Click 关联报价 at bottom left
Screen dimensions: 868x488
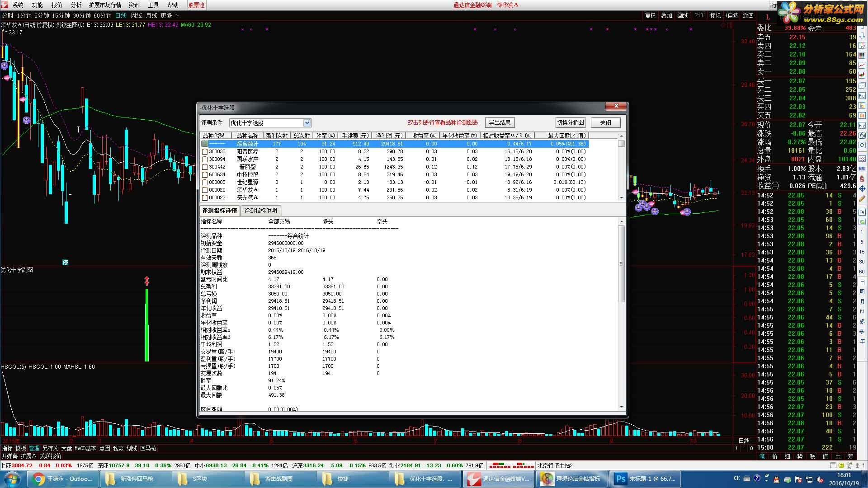click(x=50, y=456)
